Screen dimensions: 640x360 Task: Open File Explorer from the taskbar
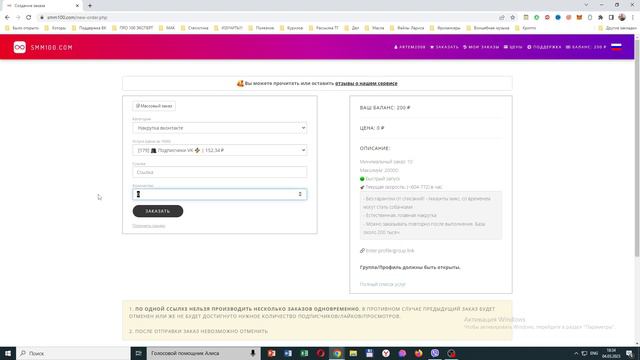coord(353,353)
